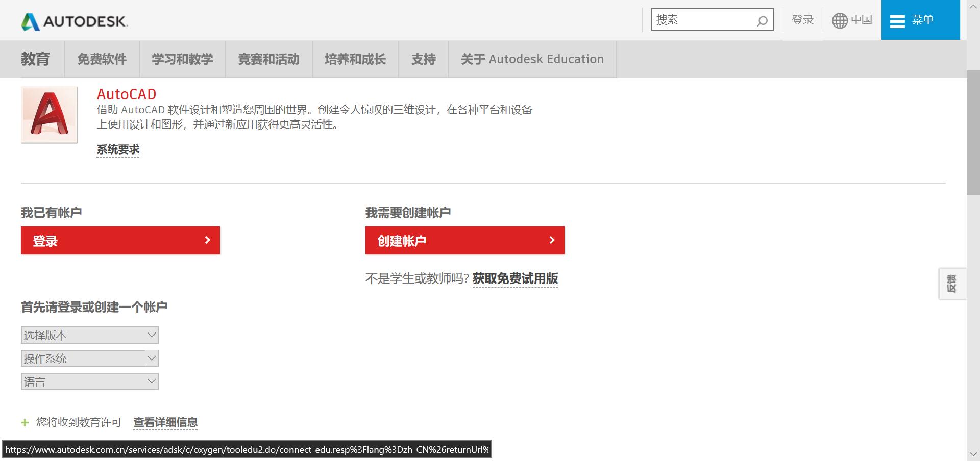The height and width of the screenshot is (461, 980).
Task: Open the 查看详细信息 link
Action: [165, 422]
